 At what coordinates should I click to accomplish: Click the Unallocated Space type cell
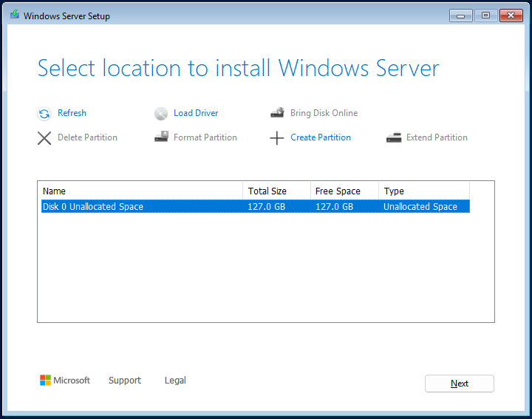420,207
